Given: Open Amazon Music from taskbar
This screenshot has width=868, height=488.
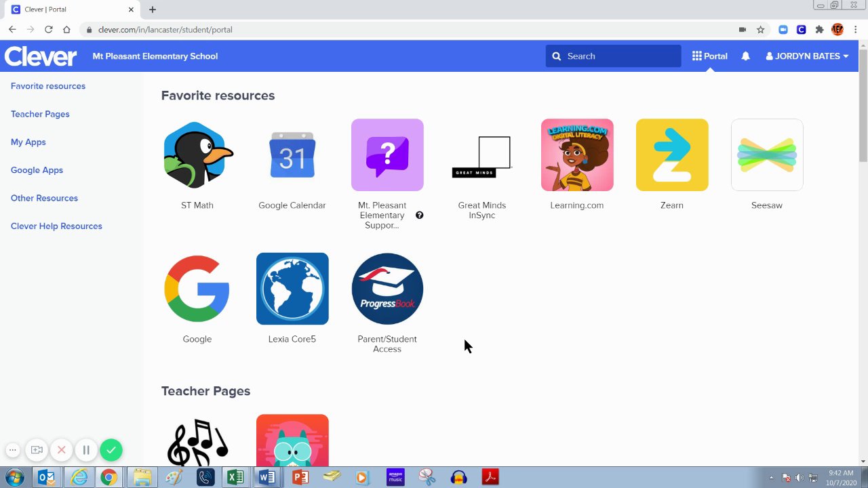Looking at the screenshot, I should tap(395, 477).
